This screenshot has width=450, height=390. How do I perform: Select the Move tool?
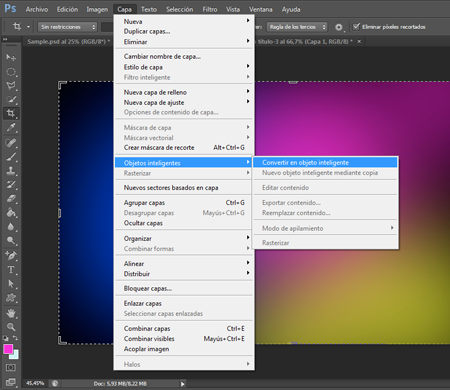(x=11, y=58)
